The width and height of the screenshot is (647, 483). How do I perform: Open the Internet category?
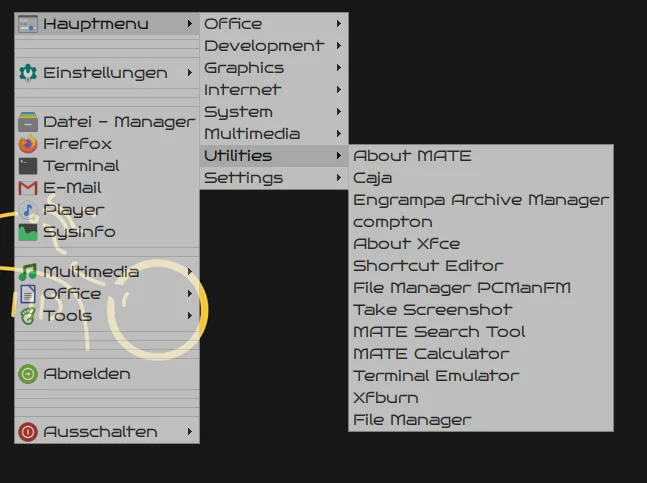tap(274, 90)
